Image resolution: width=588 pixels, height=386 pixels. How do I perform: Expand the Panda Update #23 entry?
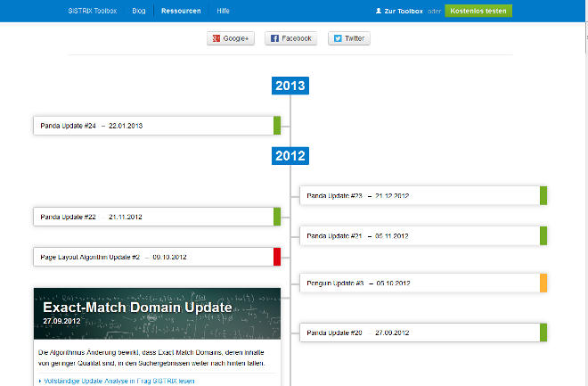point(419,195)
